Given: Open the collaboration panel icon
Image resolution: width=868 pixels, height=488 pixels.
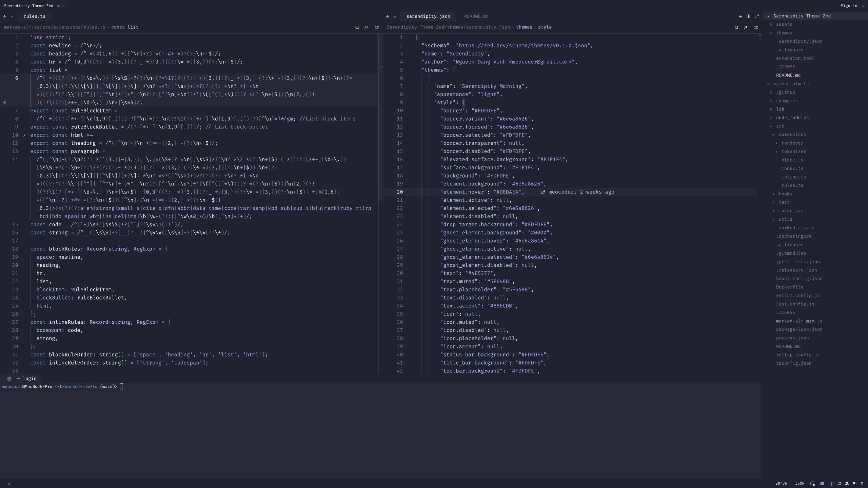Looking at the screenshot, I should coord(847,484).
